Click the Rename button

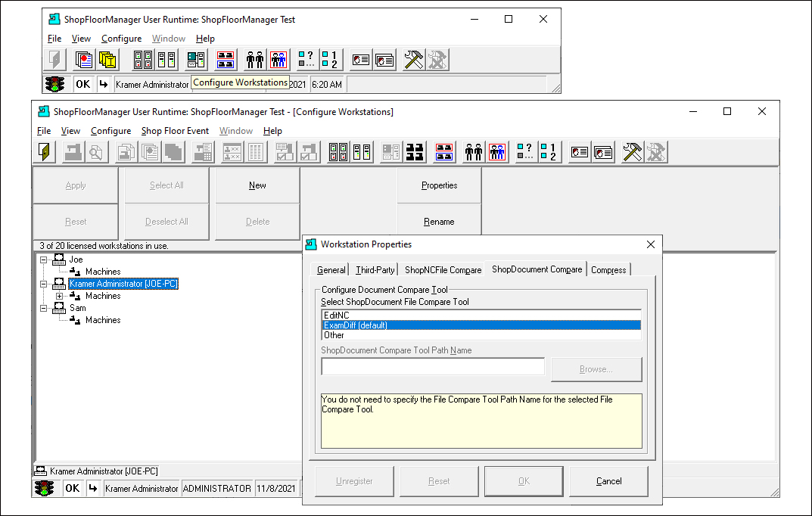pyautogui.click(x=439, y=222)
